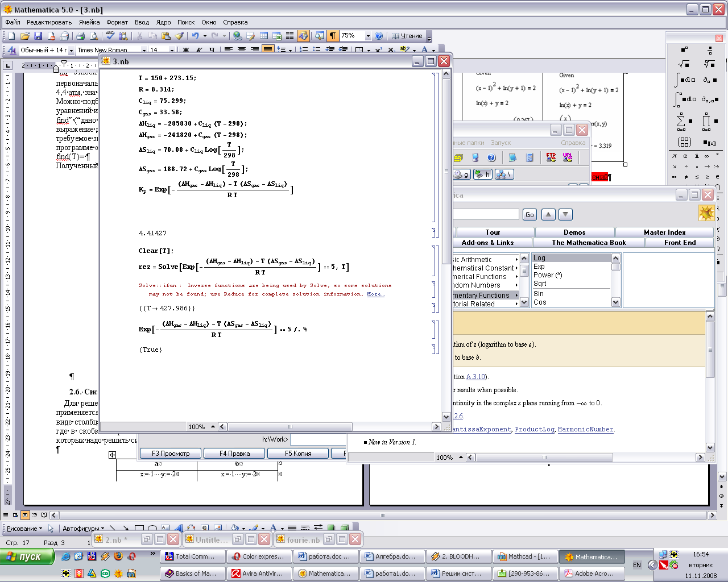Screen dimensions: 728x582
Task: Click the FTP connect icon in Total Commander
Action: [551, 157]
